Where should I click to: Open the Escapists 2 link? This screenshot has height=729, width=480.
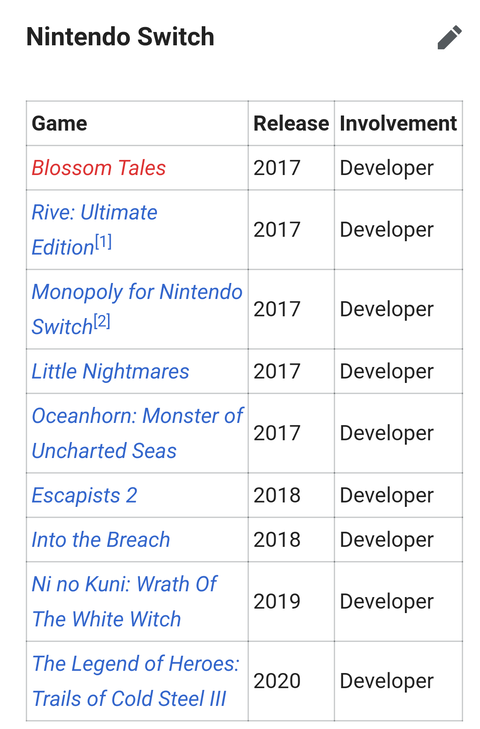[x=84, y=495]
